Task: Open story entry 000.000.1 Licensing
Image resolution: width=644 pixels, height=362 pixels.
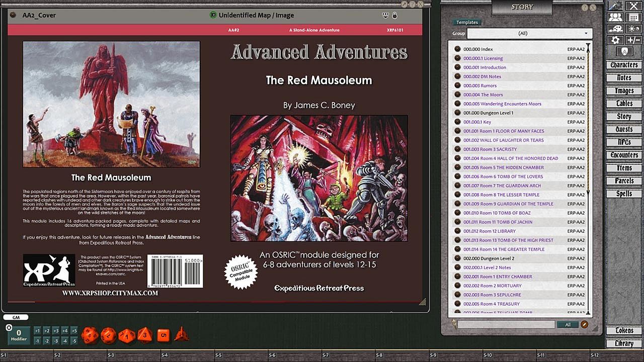Action: pos(483,58)
